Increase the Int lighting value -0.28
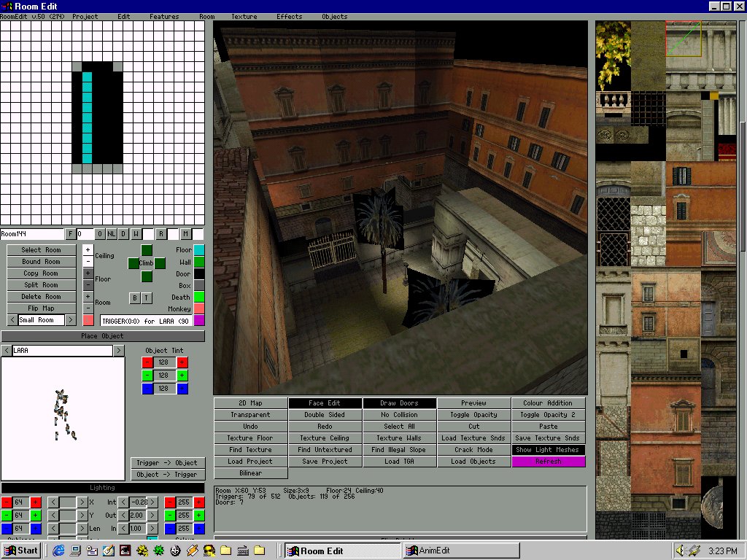Viewport: 747px width, 560px height. click(x=153, y=502)
